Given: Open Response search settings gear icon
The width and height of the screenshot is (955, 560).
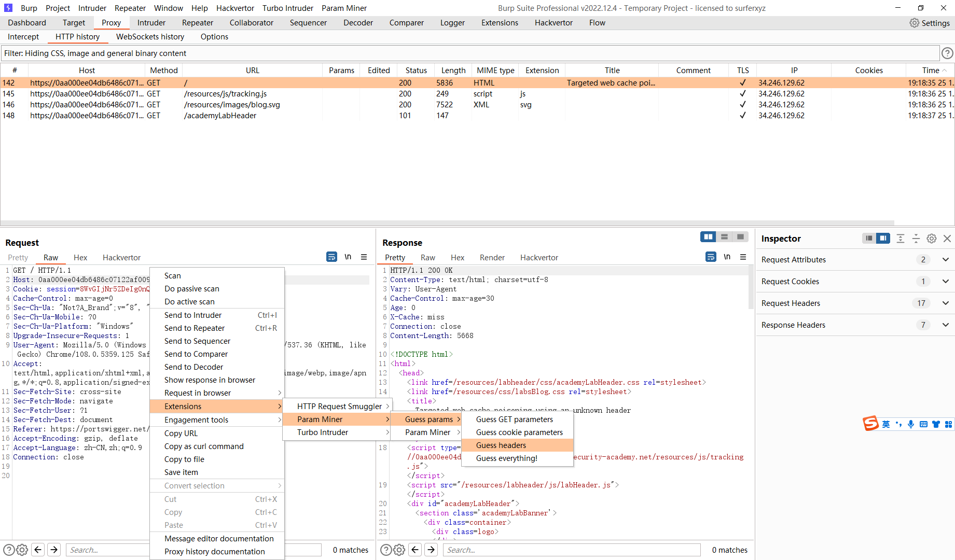Looking at the screenshot, I should click(x=399, y=550).
